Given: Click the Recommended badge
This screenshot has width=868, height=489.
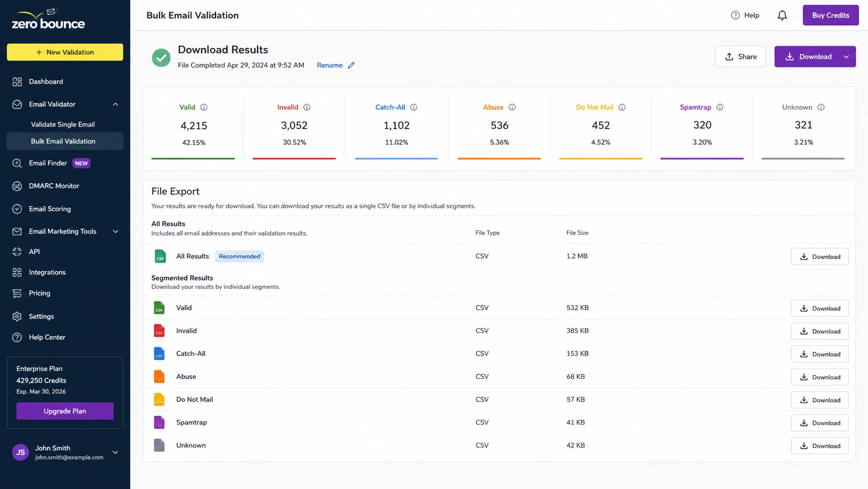Looking at the screenshot, I should coord(239,256).
